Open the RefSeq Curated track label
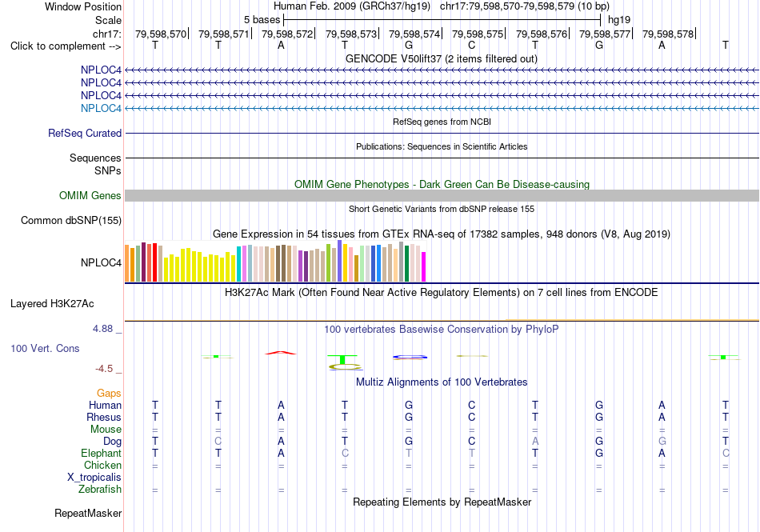 (85, 133)
